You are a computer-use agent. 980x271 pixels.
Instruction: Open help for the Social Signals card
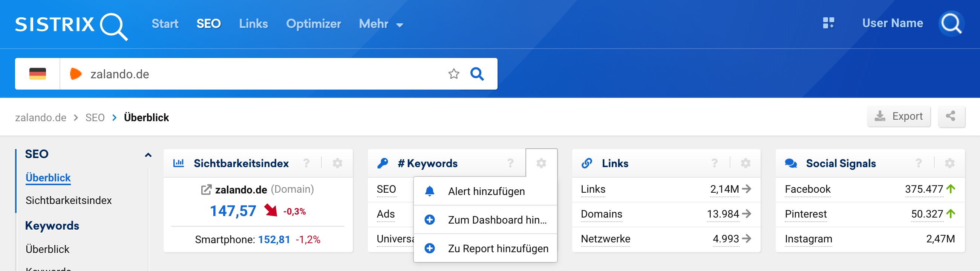pyautogui.click(x=918, y=163)
